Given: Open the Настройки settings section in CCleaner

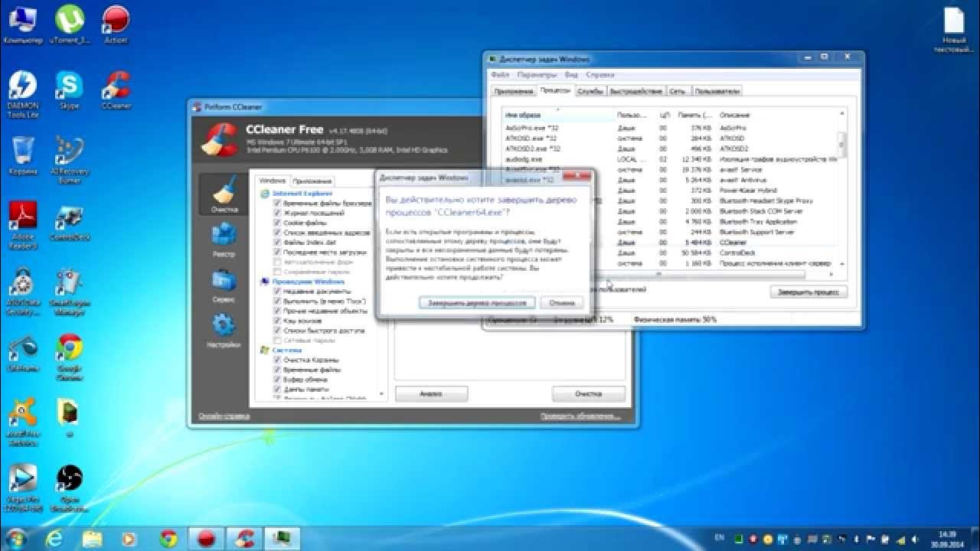Looking at the screenshot, I should (224, 331).
